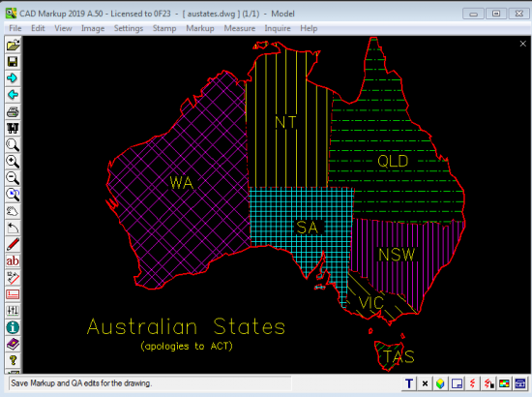
Task: Toggle the X marker button in status bar
Action: (x=425, y=383)
